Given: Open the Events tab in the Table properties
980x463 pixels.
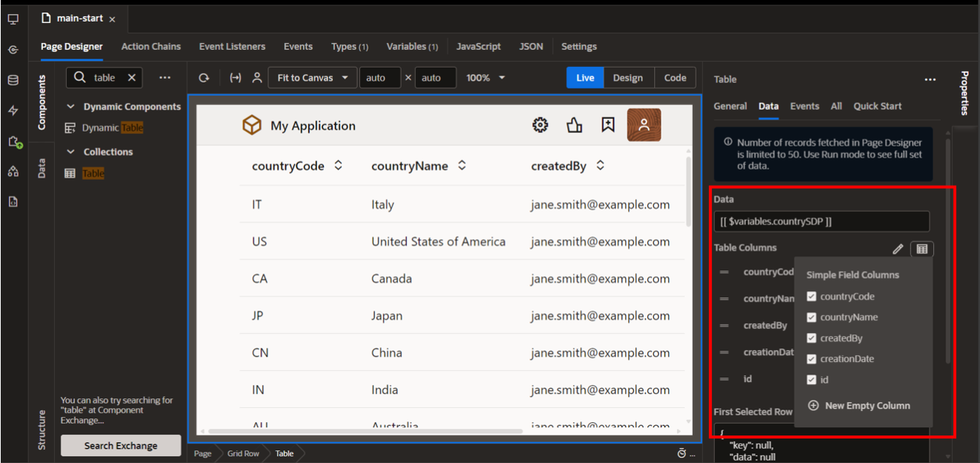Looking at the screenshot, I should [x=805, y=106].
